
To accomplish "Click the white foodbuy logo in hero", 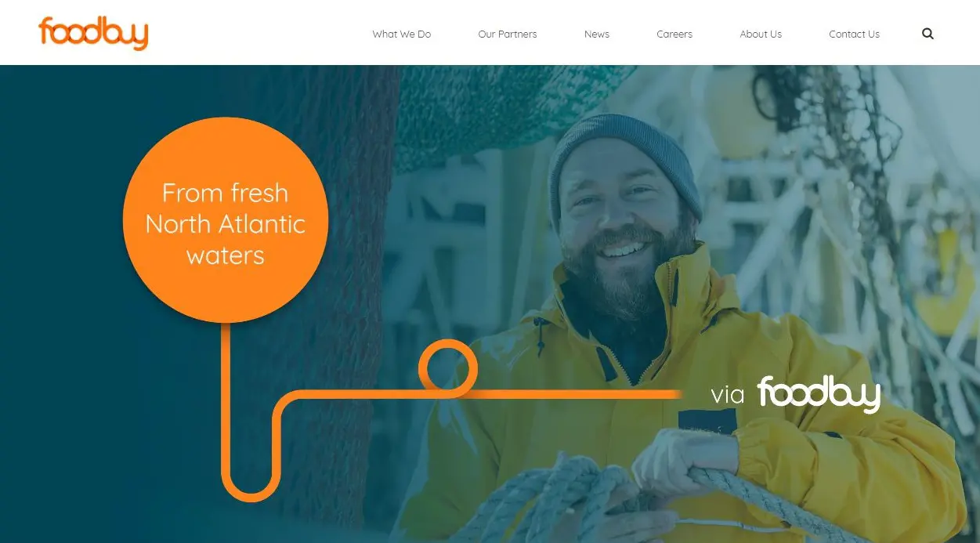I will coord(819,394).
